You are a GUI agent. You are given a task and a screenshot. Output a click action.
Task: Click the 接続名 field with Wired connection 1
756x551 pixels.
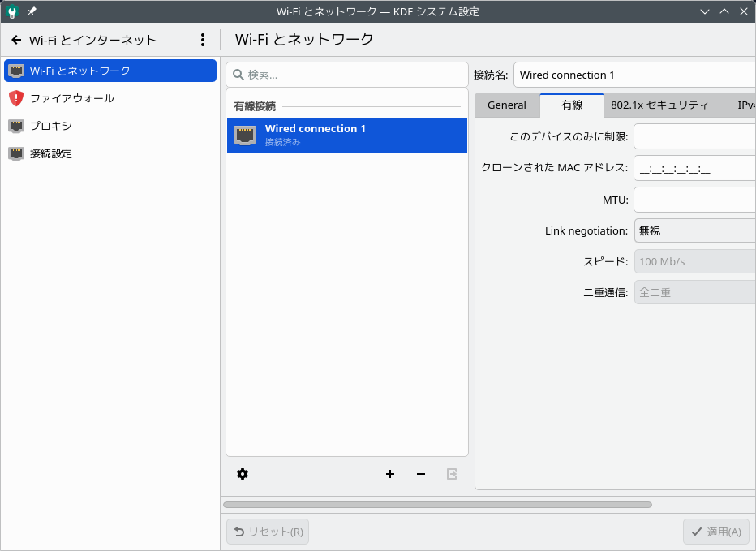pyautogui.click(x=634, y=75)
